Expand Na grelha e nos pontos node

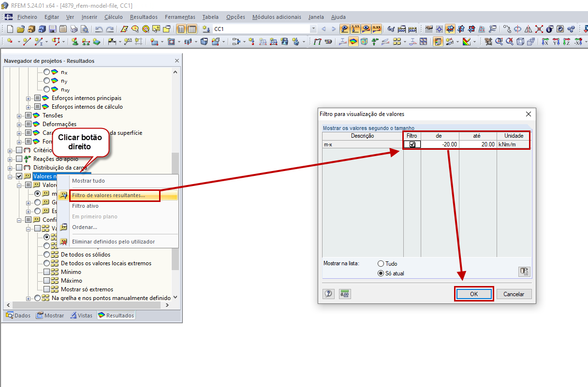29,298
